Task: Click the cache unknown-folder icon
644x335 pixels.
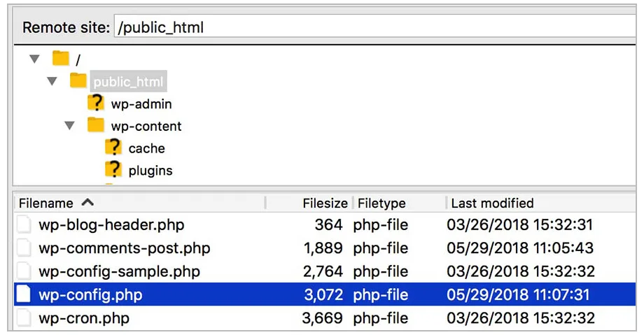Action: 113,148
